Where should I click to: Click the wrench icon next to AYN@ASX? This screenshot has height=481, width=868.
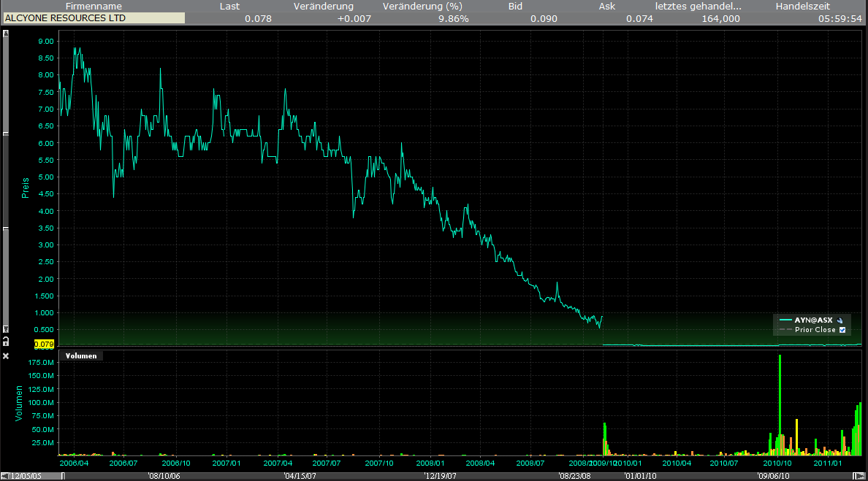point(841,320)
